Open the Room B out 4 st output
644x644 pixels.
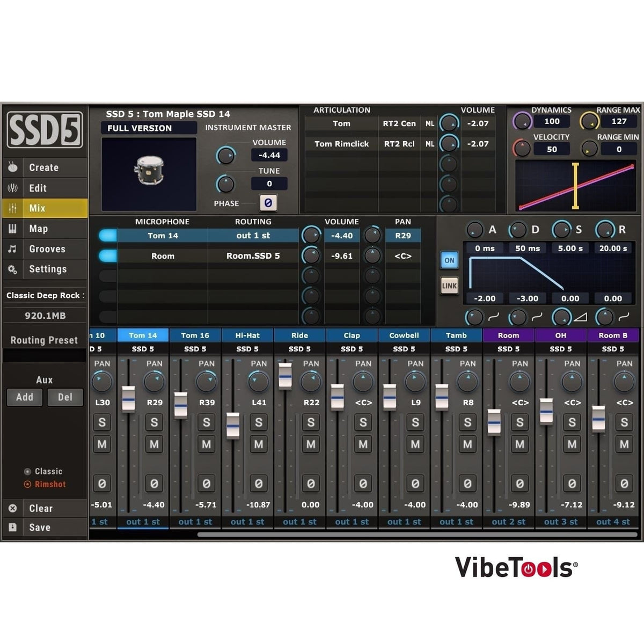(613, 522)
